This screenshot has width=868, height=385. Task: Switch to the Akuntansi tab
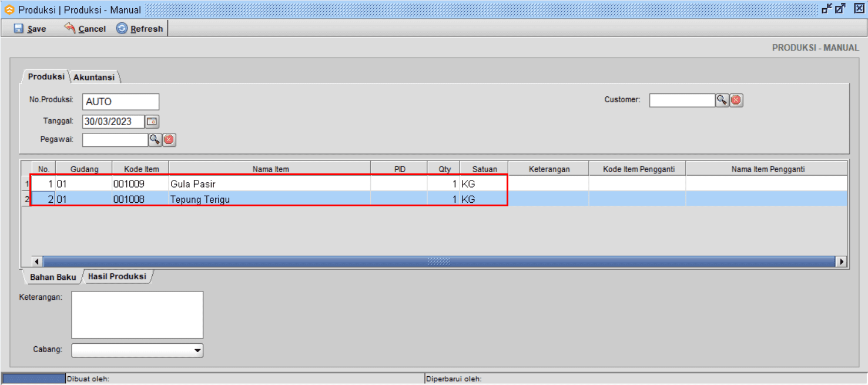(94, 77)
